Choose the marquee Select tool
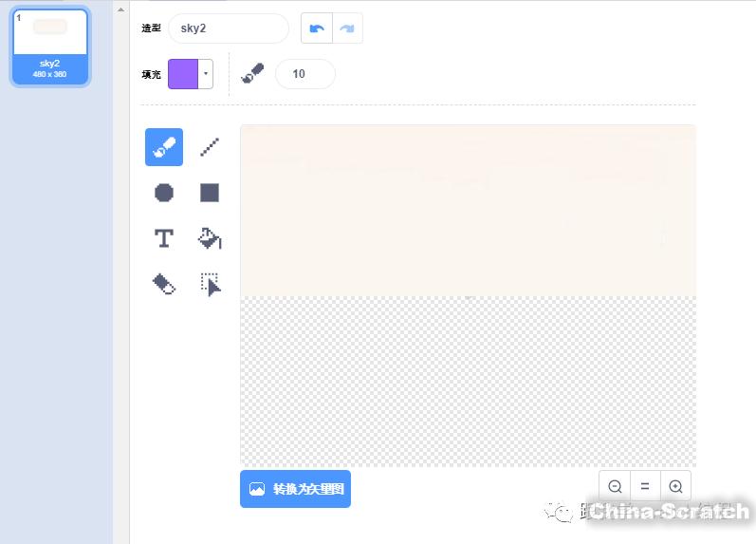The width and height of the screenshot is (756, 544). click(x=210, y=284)
